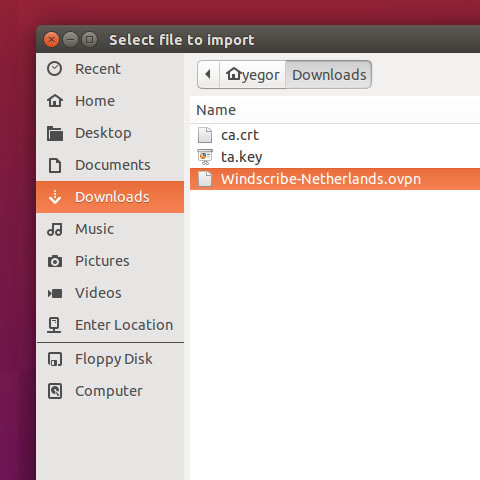Go back with the path bar left arrow
480x480 pixels.
tap(208, 74)
